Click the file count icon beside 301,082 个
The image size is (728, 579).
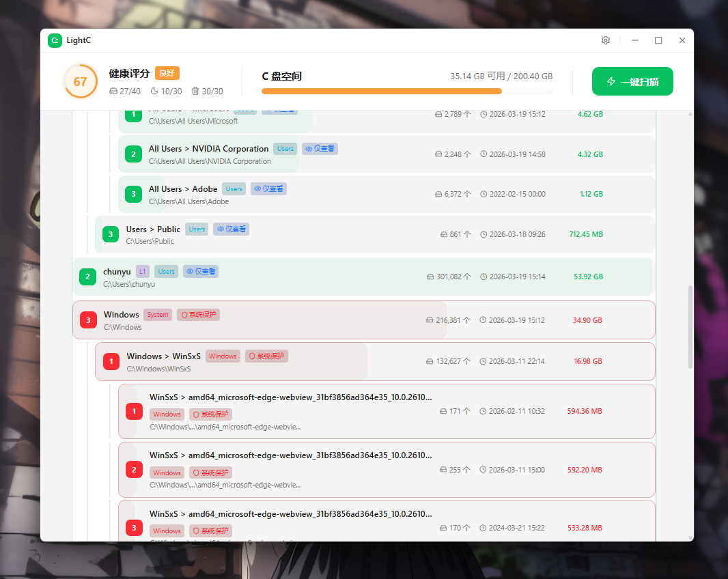pyautogui.click(x=430, y=277)
